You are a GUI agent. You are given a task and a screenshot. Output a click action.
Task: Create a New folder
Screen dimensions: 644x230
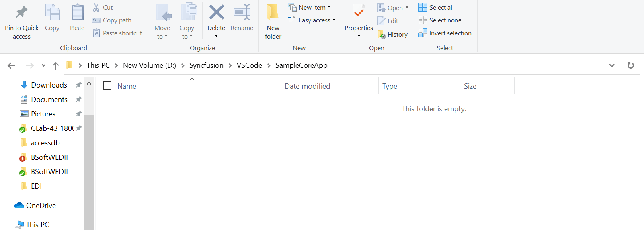(273, 22)
